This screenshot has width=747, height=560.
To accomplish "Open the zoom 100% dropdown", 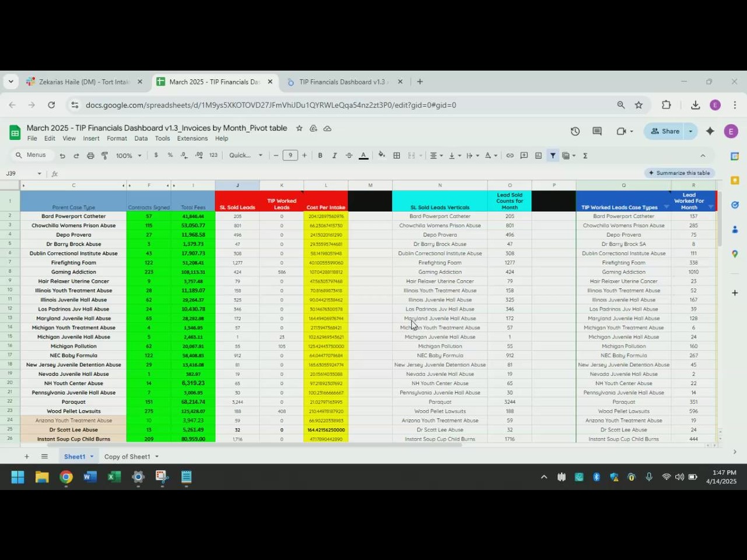I will pos(129,156).
